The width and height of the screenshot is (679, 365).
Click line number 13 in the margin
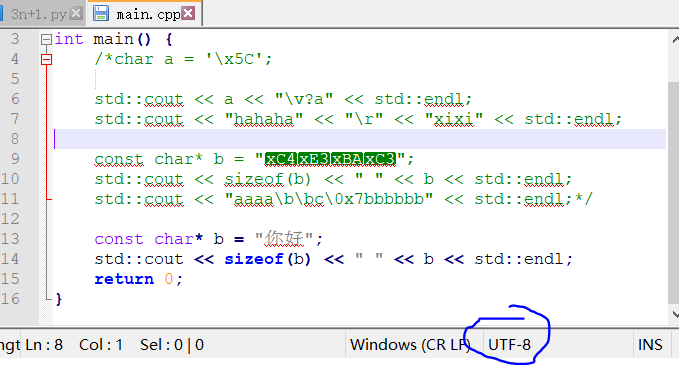tap(10, 239)
